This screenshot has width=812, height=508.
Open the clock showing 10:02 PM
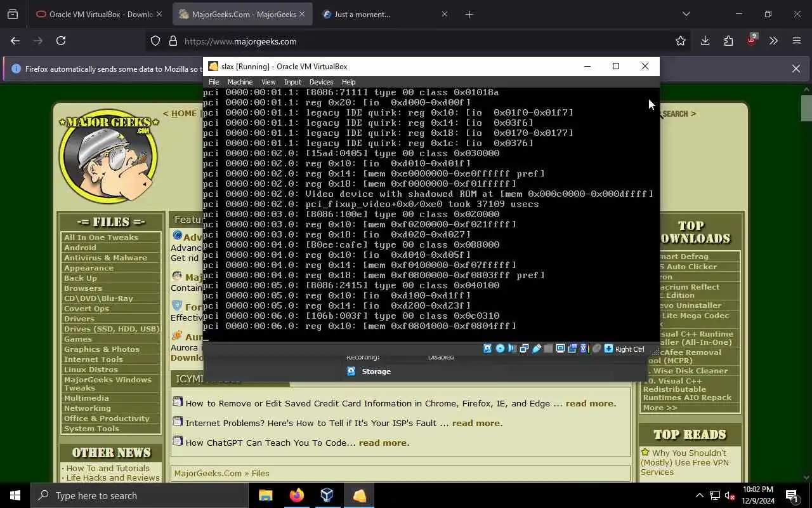[x=757, y=495]
